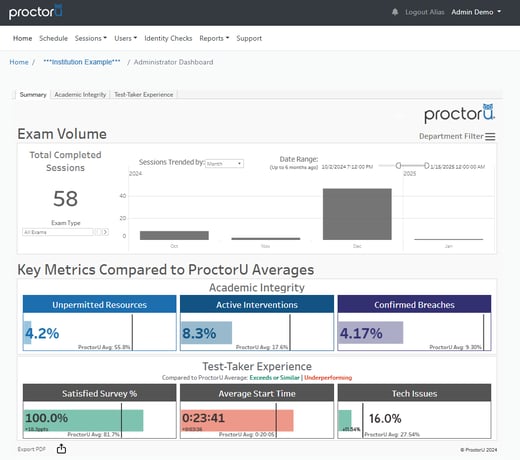520x460 pixels.
Task: Open the Admin Demo account dropdown
Action: (x=476, y=12)
